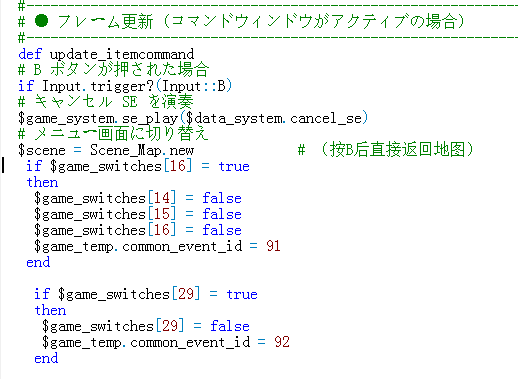Viewport: 518px width, 379px height.
Task: Click the line "$game_temp.common_event_id = 92"
Action: [x=166, y=343]
